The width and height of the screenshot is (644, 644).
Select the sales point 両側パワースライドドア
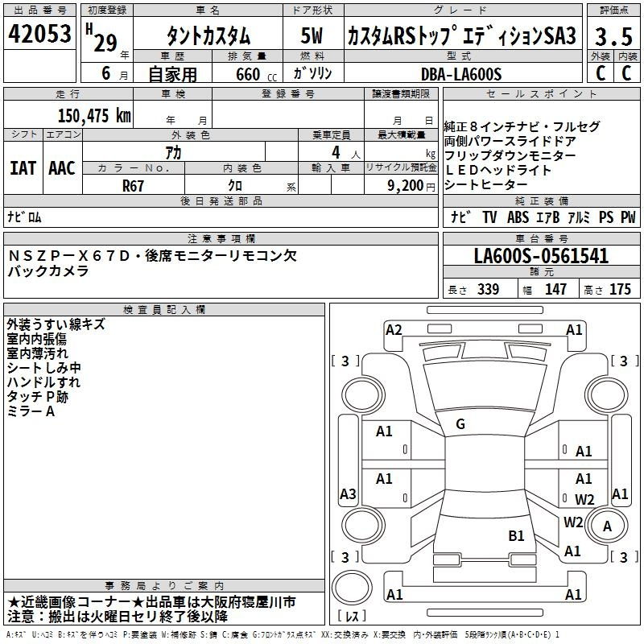tap(510, 141)
